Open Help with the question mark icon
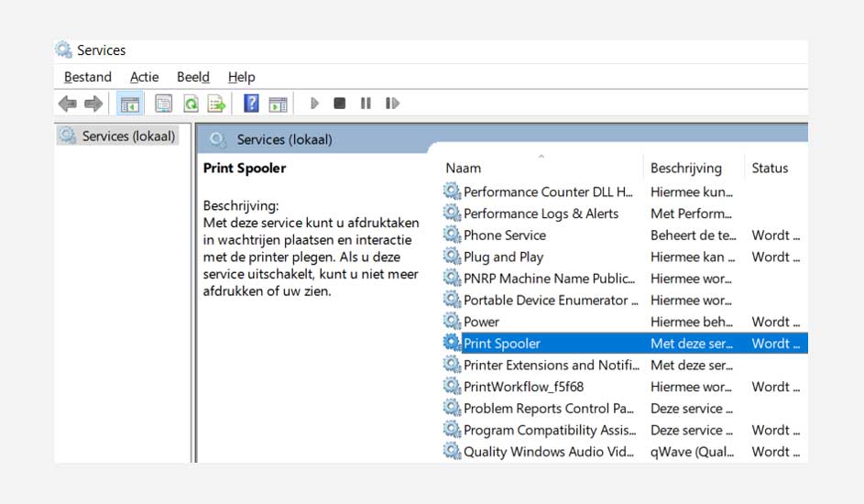This screenshot has height=504, width=864. click(251, 104)
